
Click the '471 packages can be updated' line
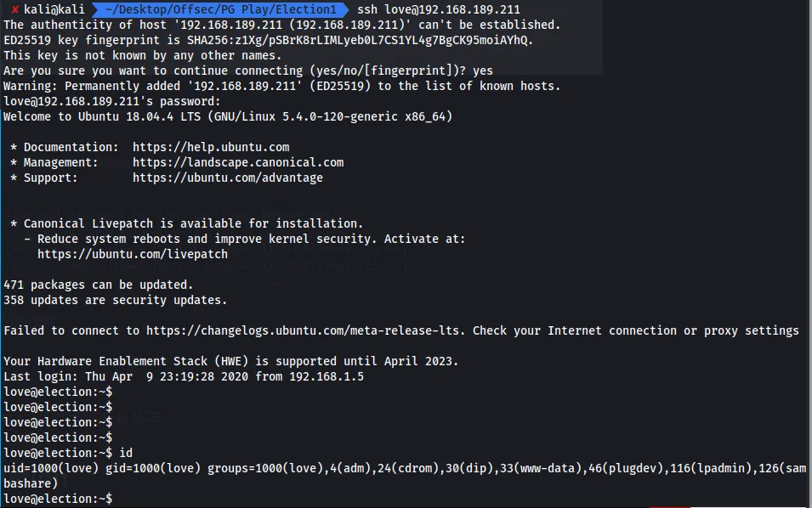click(99, 285)
